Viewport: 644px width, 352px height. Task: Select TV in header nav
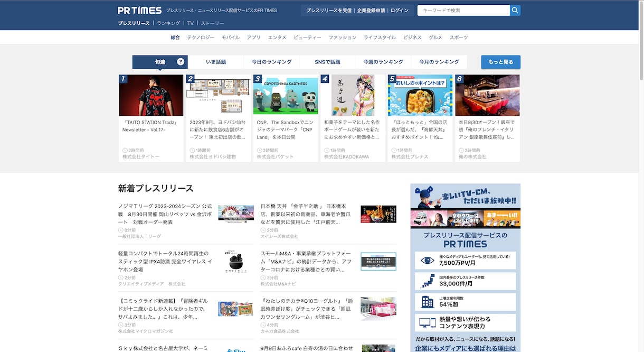pyautogui.click(x=191, y=23)
